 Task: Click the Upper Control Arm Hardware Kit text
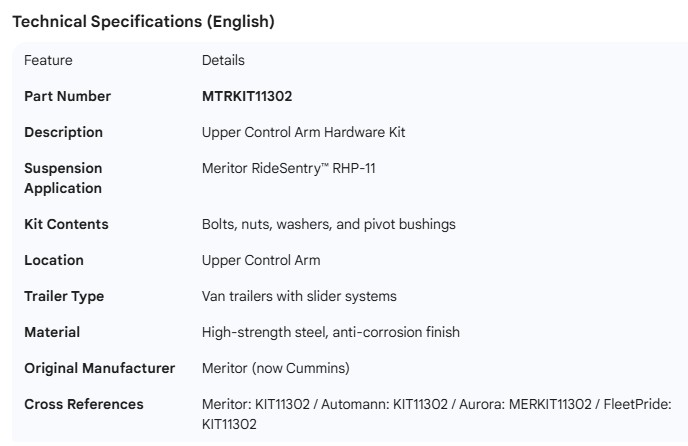coord(303,132)
